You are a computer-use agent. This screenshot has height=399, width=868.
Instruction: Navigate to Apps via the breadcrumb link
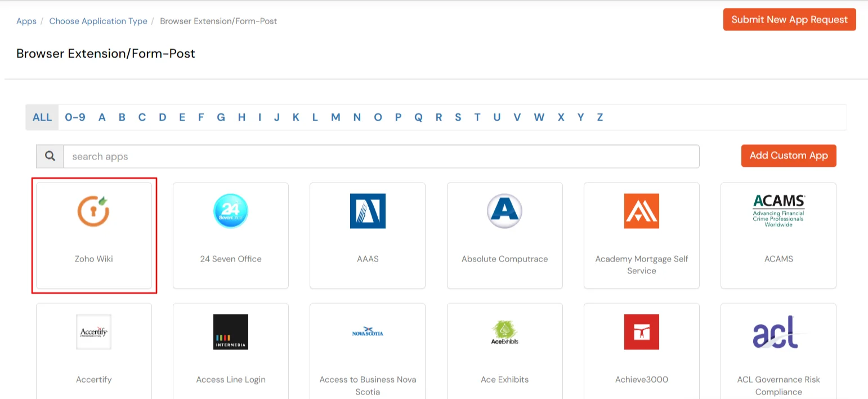point(26,21)
